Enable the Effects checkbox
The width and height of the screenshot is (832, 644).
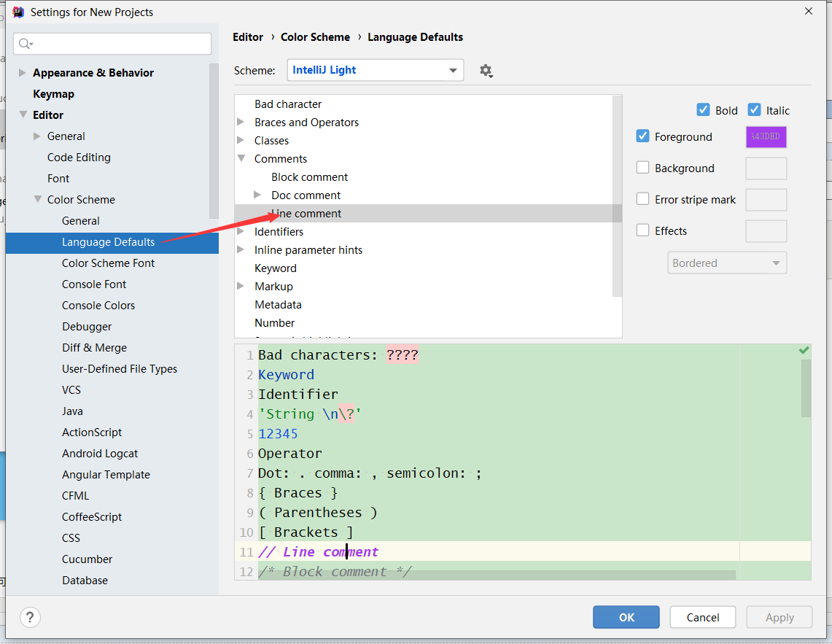(643, 230)
